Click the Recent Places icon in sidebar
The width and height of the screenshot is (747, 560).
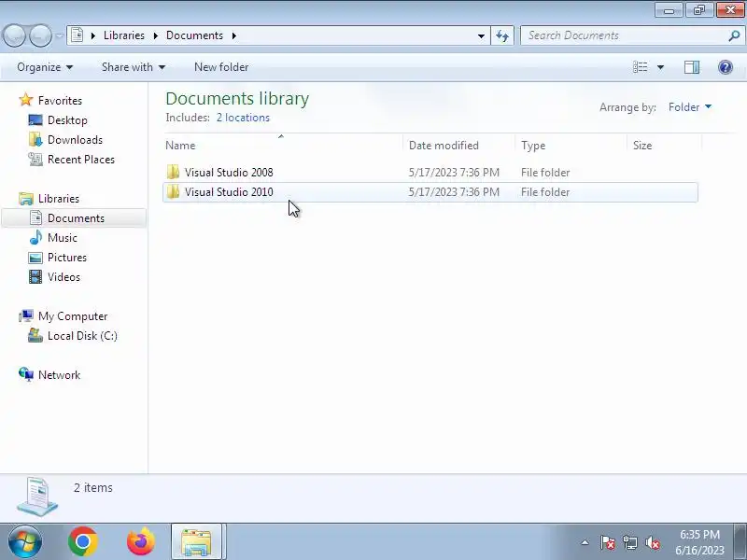click(x=35, y=159)
